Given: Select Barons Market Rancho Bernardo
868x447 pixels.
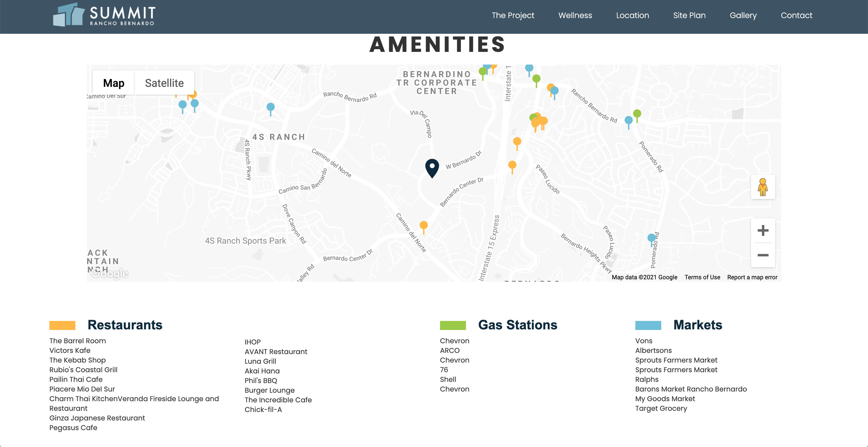Looking at the screenshot, I should pyautogui.click(x=691, y=389).
